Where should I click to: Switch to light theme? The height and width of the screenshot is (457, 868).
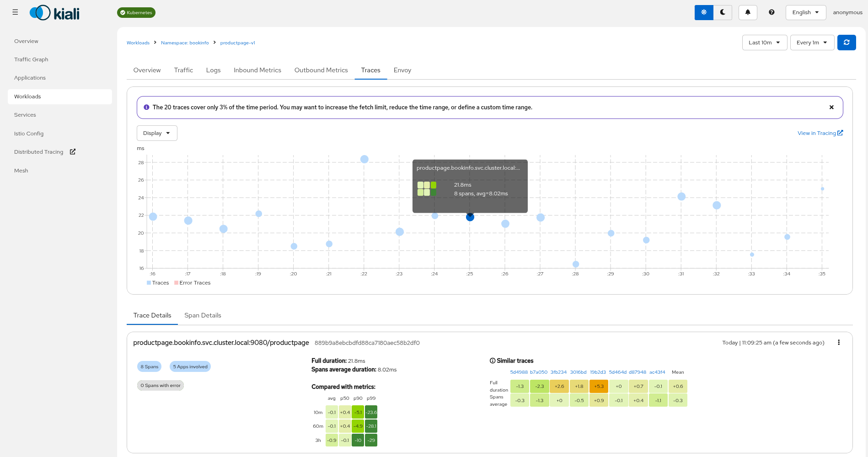(704, 12)
